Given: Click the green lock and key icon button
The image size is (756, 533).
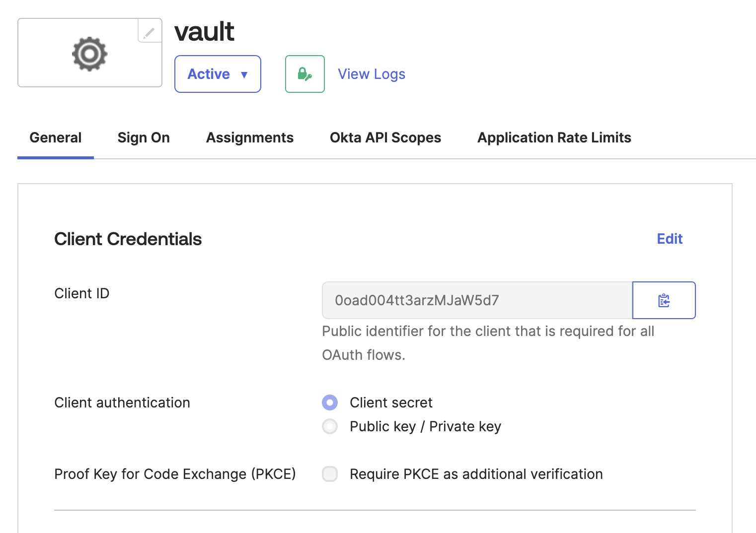Looking at the screenshot, I should 305,74.
